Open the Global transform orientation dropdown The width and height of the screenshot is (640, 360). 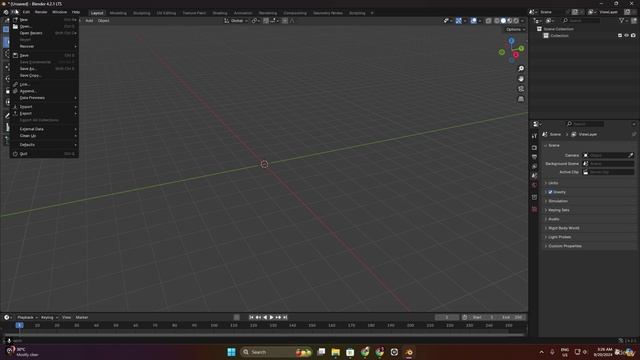point(236,21)
